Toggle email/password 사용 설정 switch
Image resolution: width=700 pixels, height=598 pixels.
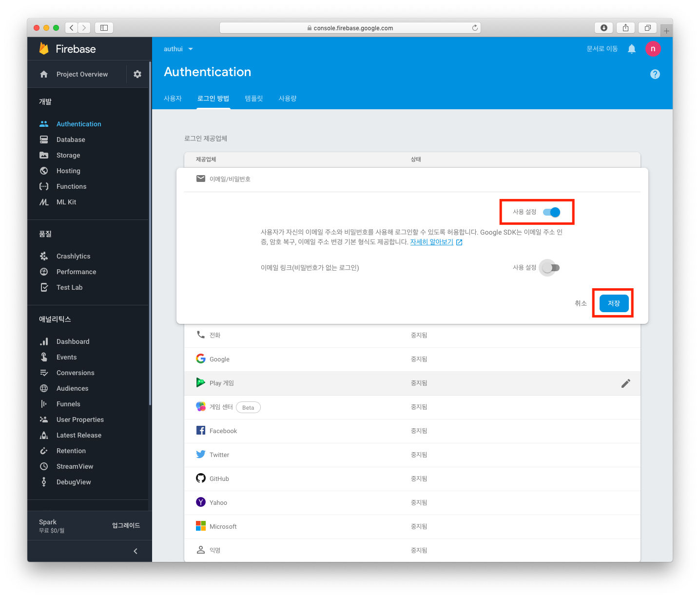click(552, 212)
